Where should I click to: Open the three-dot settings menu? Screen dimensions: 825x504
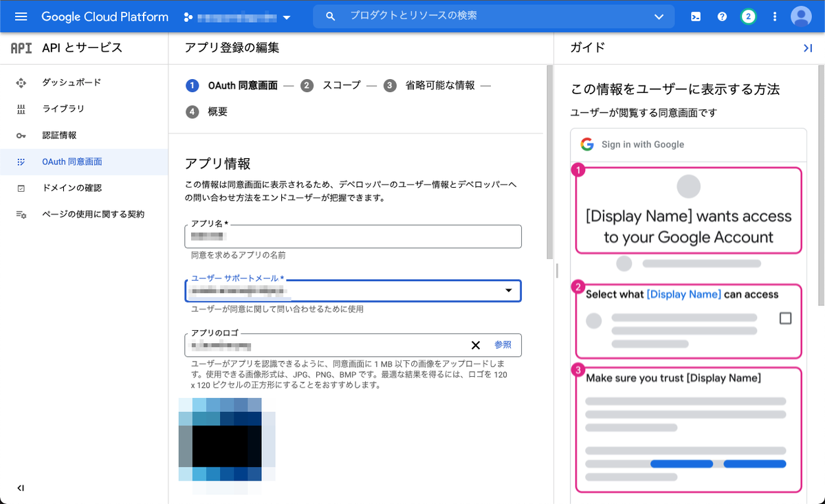click(775, 17)
